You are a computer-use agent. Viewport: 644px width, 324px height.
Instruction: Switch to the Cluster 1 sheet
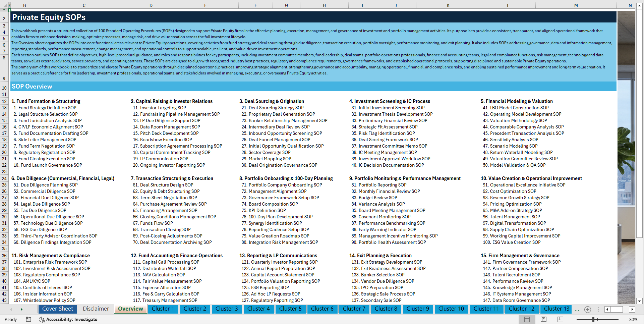click(x=163, y=309)
